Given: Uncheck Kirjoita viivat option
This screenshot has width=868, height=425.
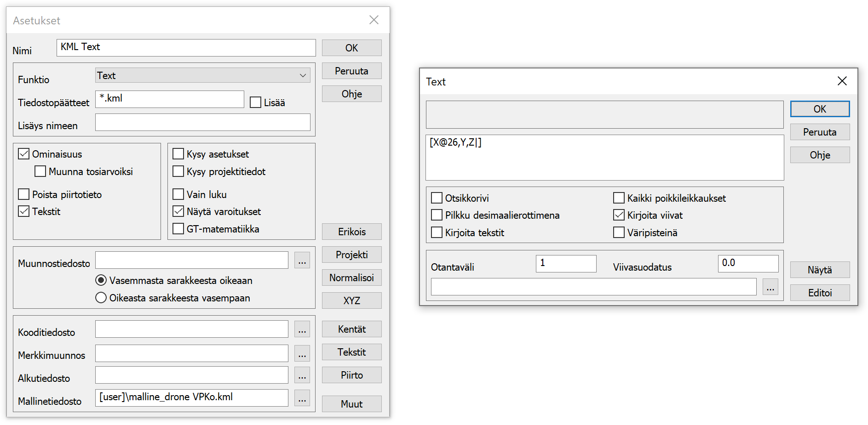Looking at the screenshot, I should click(619, 215).
